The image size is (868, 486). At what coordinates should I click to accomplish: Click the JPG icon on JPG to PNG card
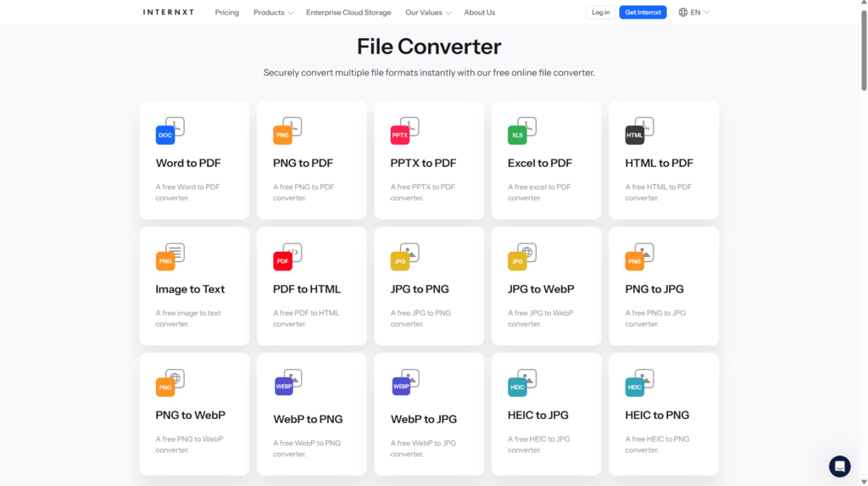pos(400,261)
